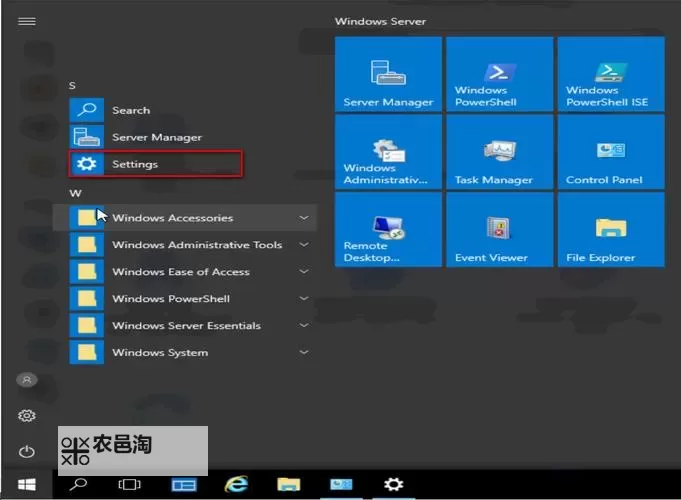
Task: Open Settings gear in left rail
Action: (26, 416)
